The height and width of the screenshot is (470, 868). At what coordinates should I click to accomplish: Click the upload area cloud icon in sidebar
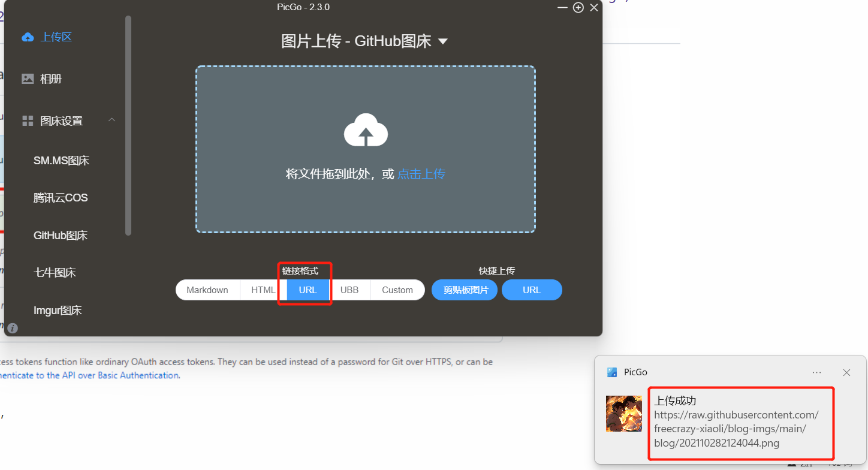point(28,37)
